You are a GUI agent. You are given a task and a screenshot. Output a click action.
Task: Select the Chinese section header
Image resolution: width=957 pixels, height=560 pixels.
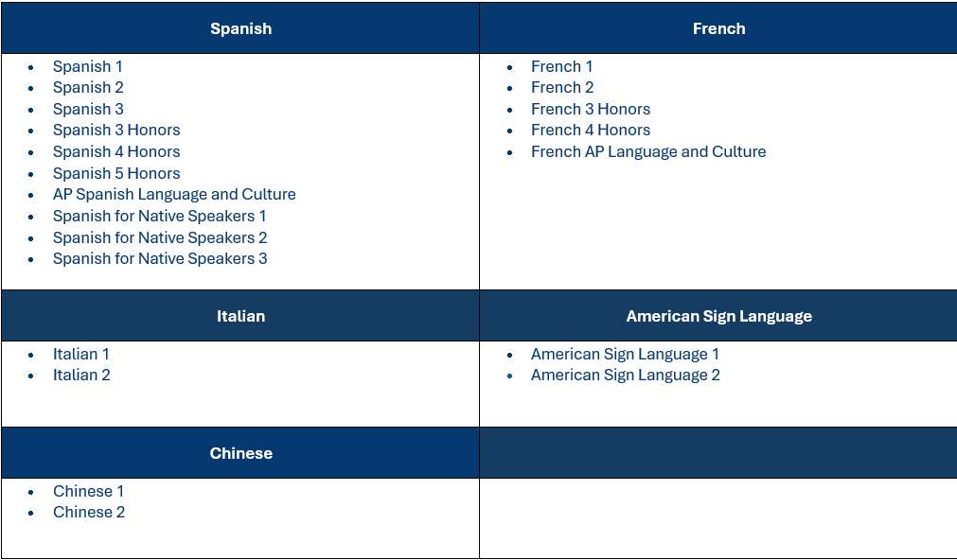tap(240, 453)
